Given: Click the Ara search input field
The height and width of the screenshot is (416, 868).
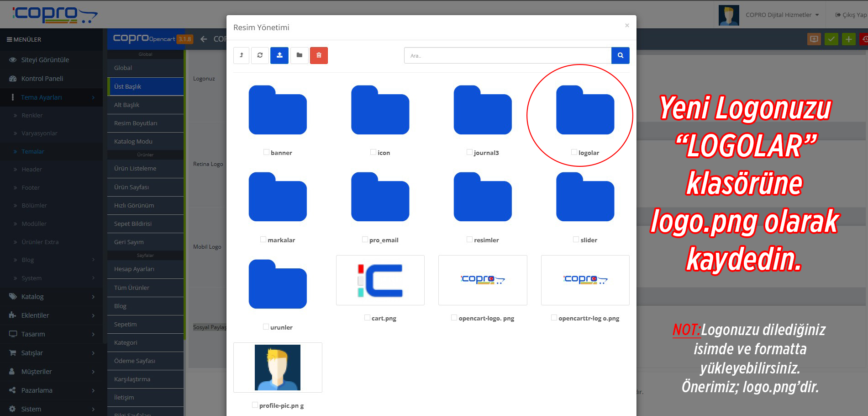Looking at the screenshot, I should click(x=507, y=55).
